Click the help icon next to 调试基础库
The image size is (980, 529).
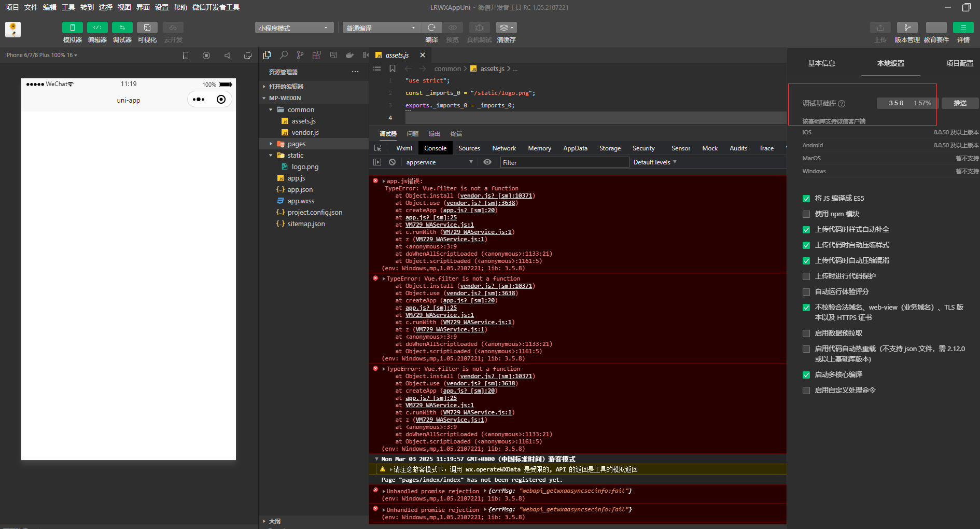tap(842, 104)
